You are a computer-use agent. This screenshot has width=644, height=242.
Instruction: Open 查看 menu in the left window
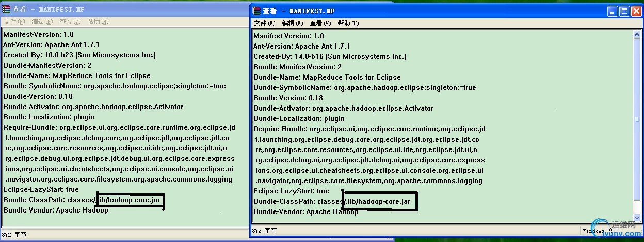coord(70,22)
